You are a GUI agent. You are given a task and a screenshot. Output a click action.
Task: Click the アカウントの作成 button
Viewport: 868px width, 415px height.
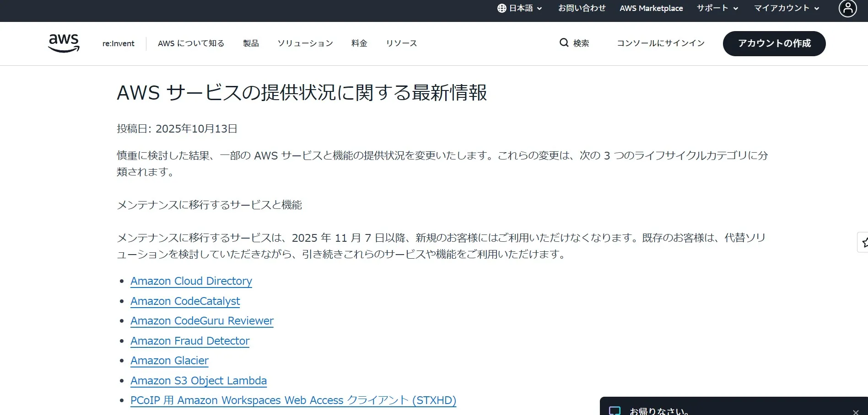pos(774,43)
